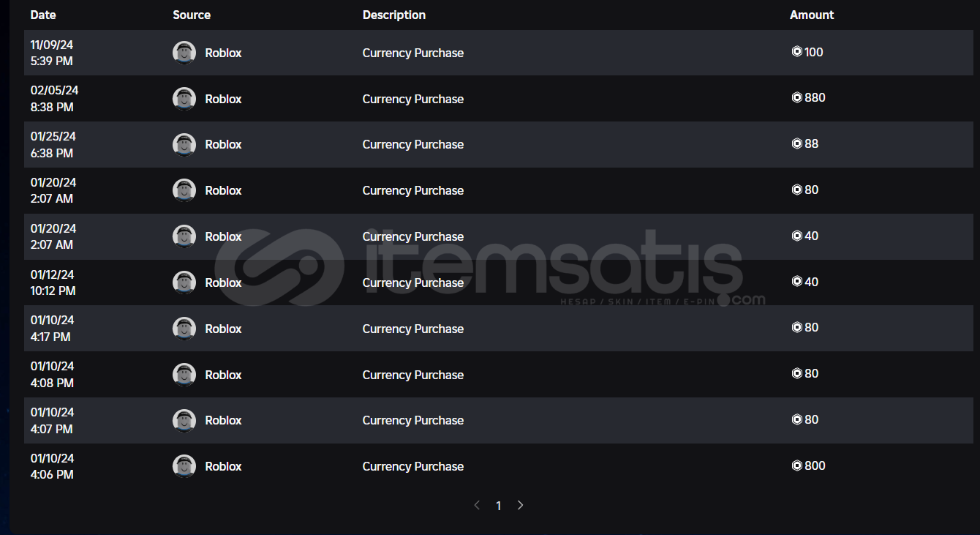980x535 pixels.
Task: Click the Robux icon beside amount 100
Action: pyautogui.click(x=797, y=52)
